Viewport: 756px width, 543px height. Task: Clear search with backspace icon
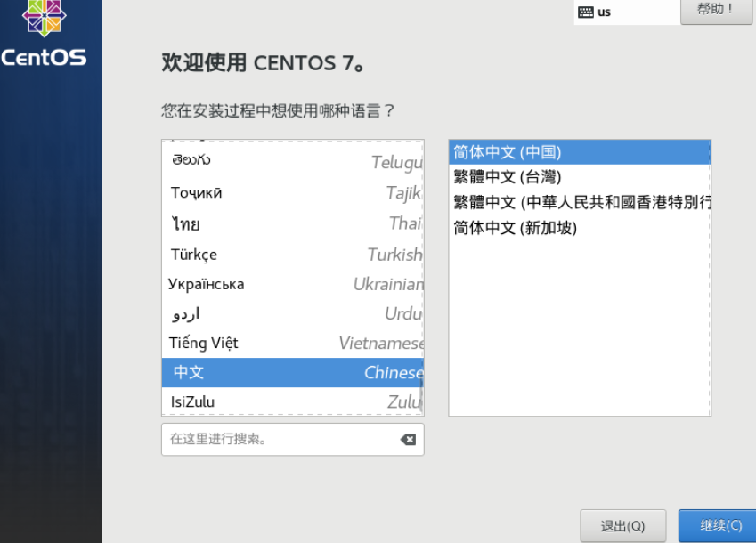[408, 439]
